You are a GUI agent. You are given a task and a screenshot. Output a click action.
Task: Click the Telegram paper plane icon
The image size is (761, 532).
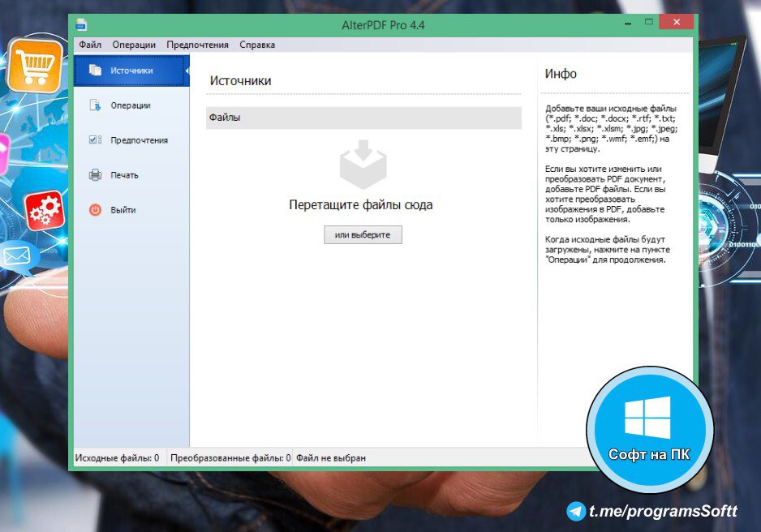pyautogui.click(x=577, y=511)
